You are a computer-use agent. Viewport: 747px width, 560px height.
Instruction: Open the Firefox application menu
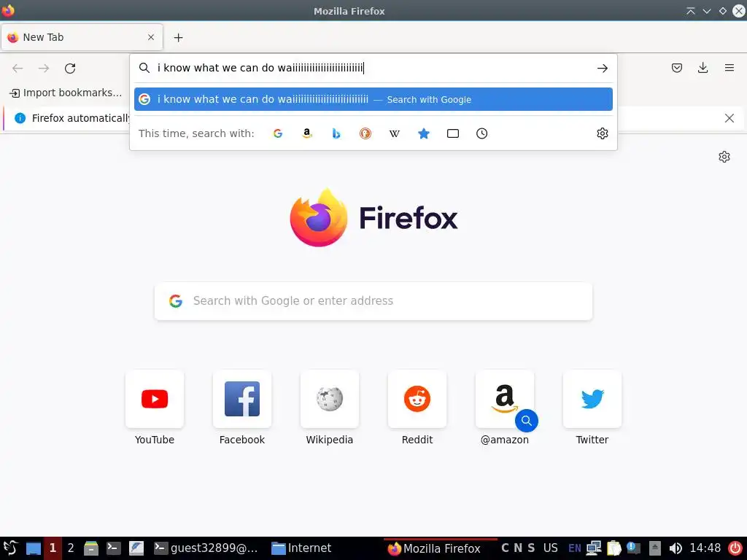(729, 68)
